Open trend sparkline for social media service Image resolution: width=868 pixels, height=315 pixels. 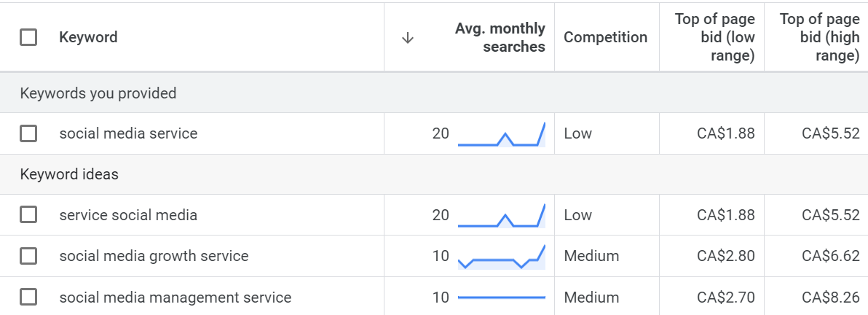tap(501, 134)
